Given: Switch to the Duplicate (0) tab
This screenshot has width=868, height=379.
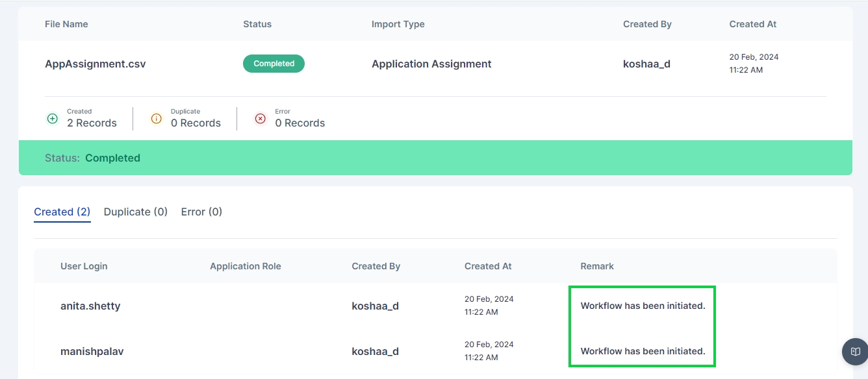Looking at the screenshot, I should (136, 212).
